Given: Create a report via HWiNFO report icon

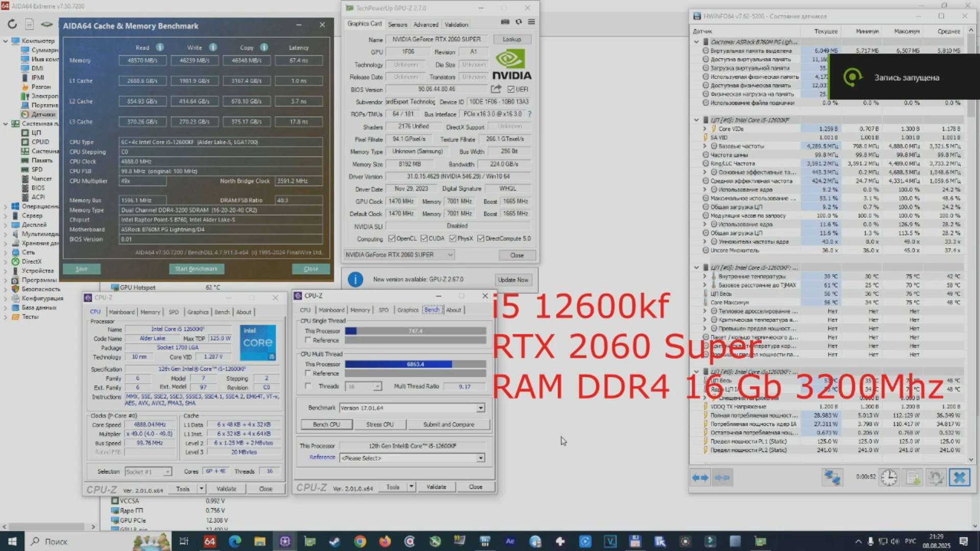Looking at the screenshot, I should click(x=913, y=477).
